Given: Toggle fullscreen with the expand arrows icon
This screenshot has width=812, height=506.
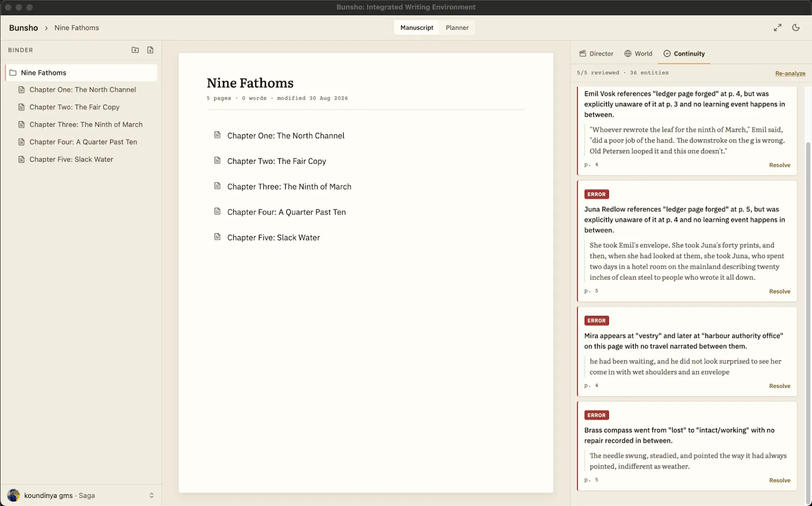Looking at the screenshot, I should click(777, 27).
